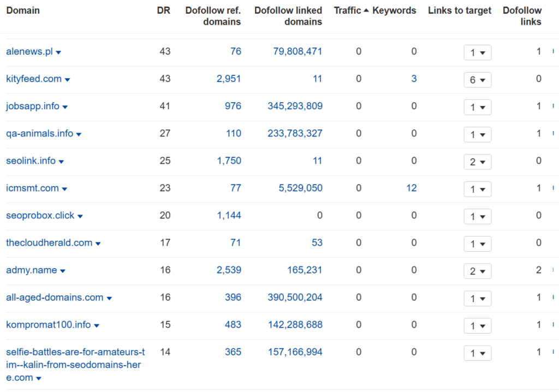Open the selfie-battles-are-for-amateurs domain link

click(75, 365)
